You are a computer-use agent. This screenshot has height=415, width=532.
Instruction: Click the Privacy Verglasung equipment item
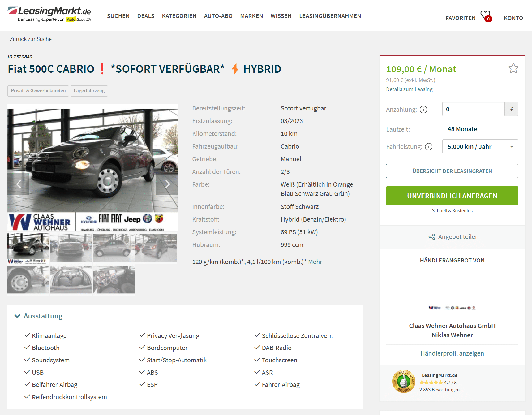(173, 336)
